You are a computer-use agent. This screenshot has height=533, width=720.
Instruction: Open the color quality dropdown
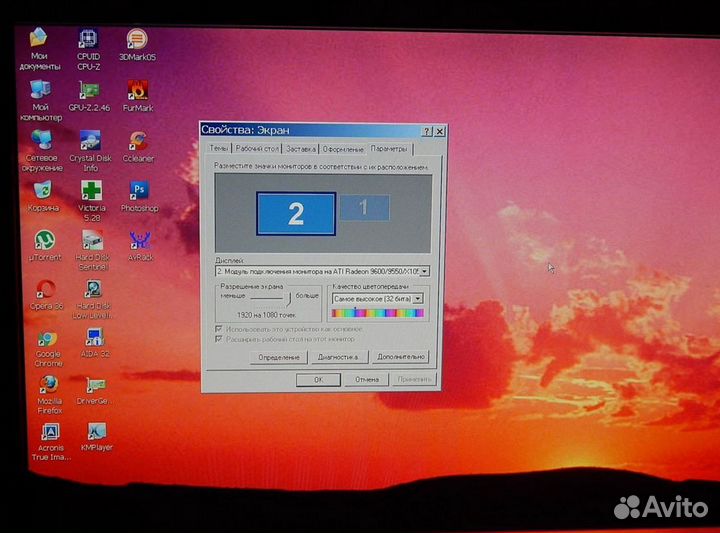point(418,298)
